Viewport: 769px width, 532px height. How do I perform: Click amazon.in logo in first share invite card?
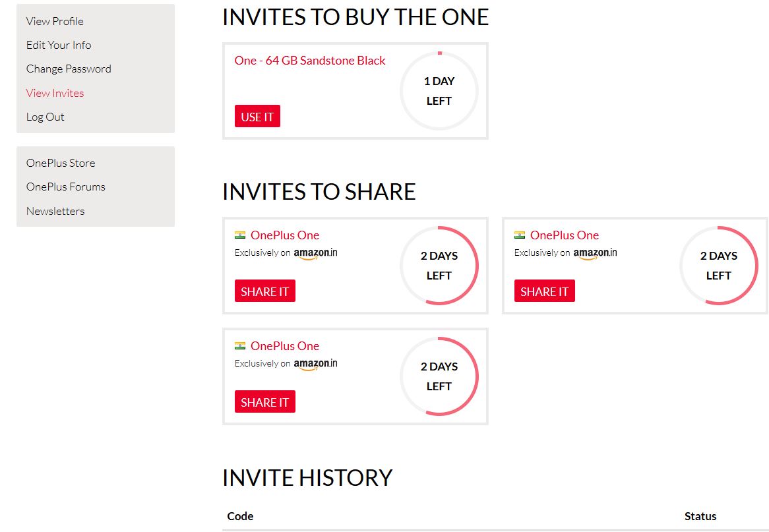pyautogui.click(x=315, y=254)
